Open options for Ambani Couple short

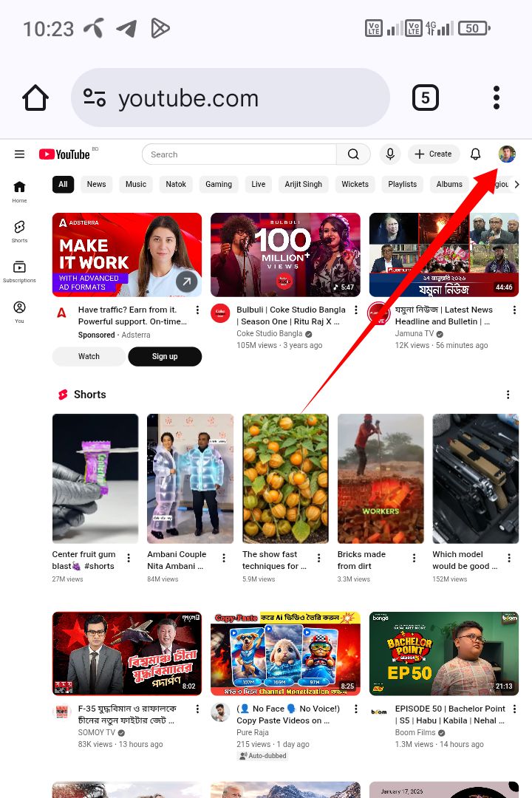tap(224, 559)
